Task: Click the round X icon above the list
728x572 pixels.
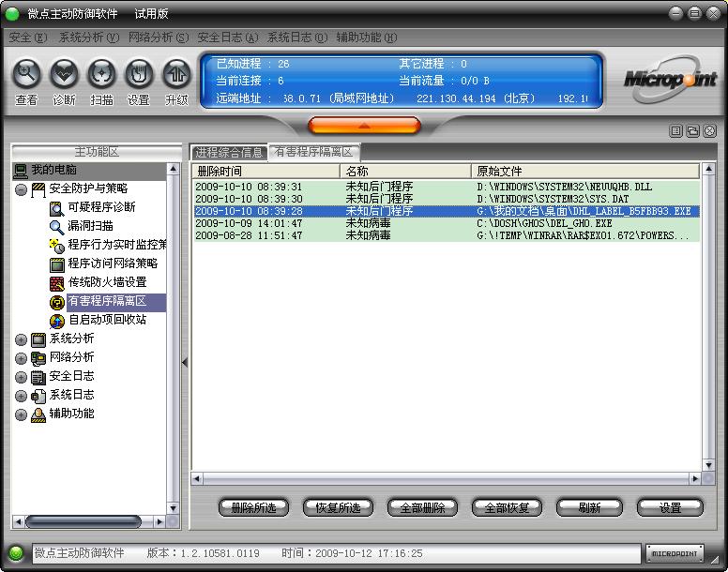Action: coord(709,131)
